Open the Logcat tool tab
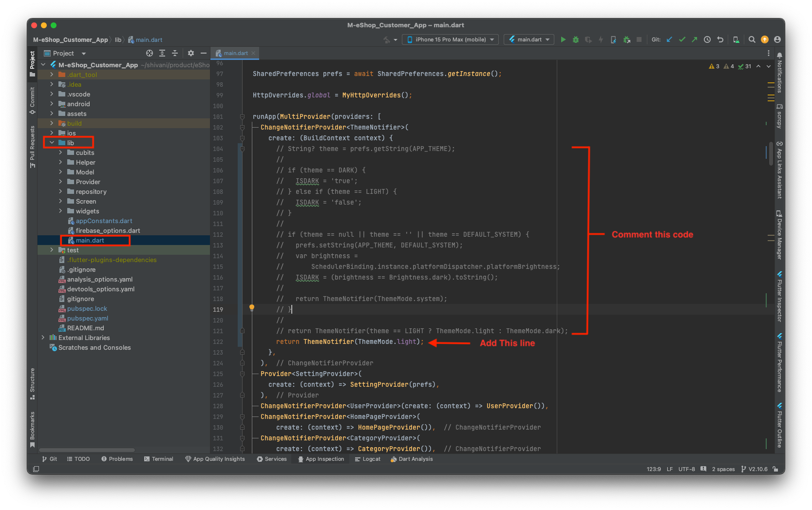 pyautogui.click(x=367, y=459)
